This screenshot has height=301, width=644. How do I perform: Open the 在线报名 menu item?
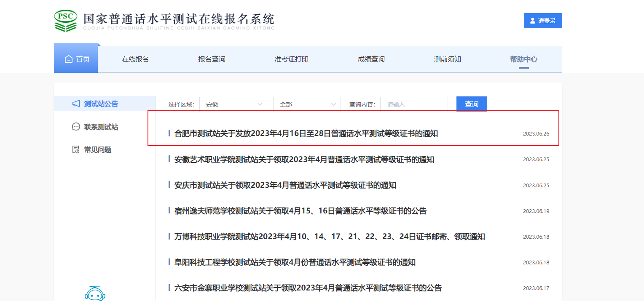click(135, 59)
